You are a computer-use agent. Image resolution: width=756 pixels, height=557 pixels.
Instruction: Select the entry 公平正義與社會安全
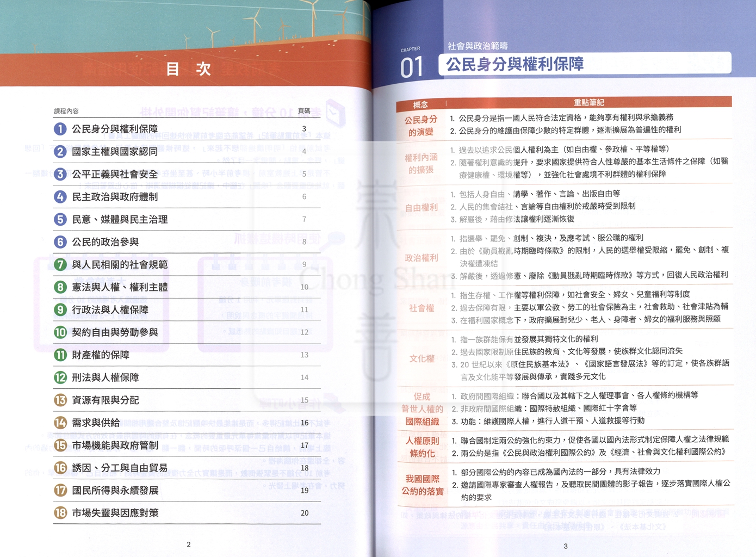coord(115,174)
